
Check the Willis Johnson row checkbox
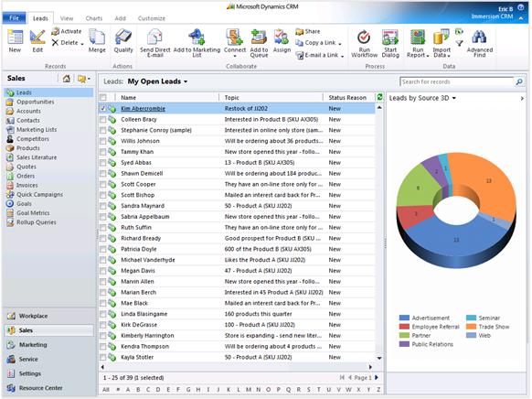coord(102,141)
